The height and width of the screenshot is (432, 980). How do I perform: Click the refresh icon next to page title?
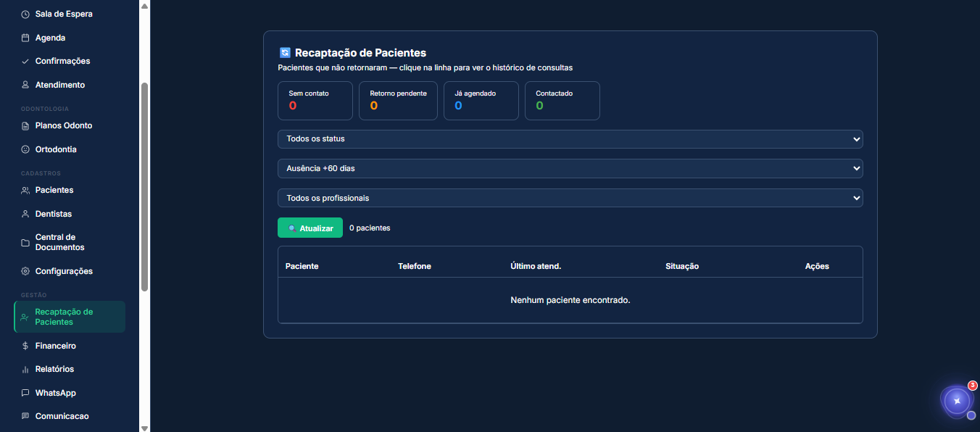coord(285,53)
